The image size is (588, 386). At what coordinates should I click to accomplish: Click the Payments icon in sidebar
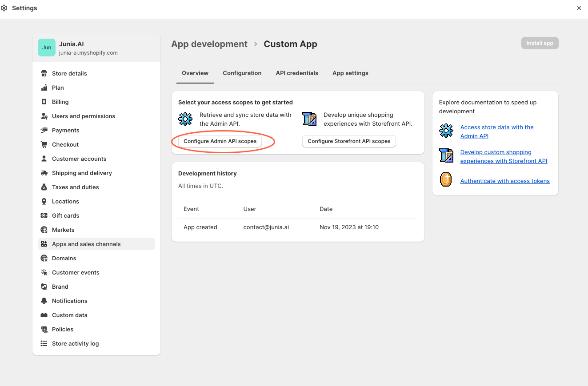coord(44,130)
